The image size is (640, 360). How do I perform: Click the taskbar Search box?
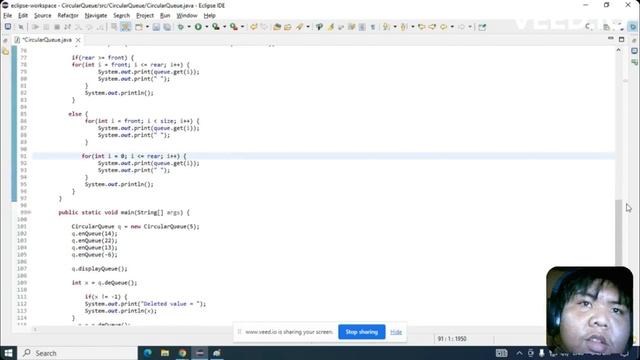(78, 353)
